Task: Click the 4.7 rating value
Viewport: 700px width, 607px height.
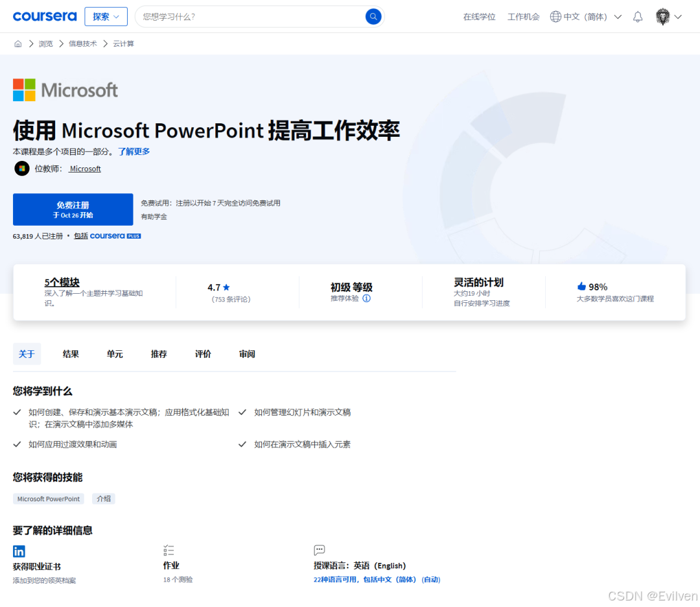Action: pyautogui.click(x=214, y=287)
